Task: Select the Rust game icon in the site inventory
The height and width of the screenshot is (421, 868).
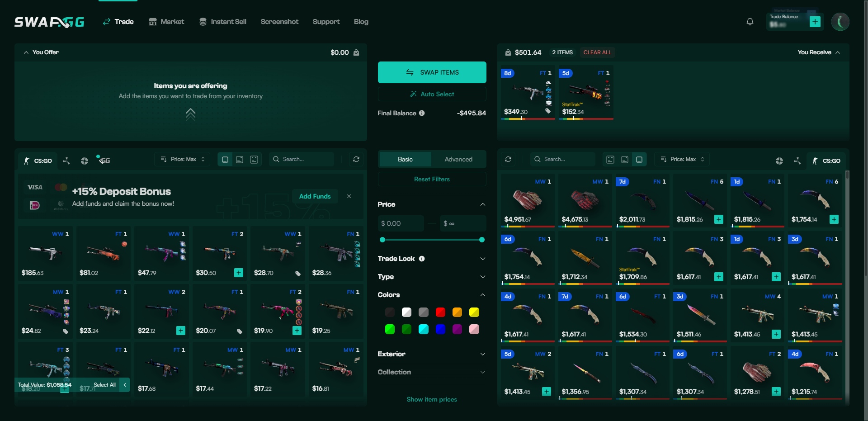Action: click(779, 161)
